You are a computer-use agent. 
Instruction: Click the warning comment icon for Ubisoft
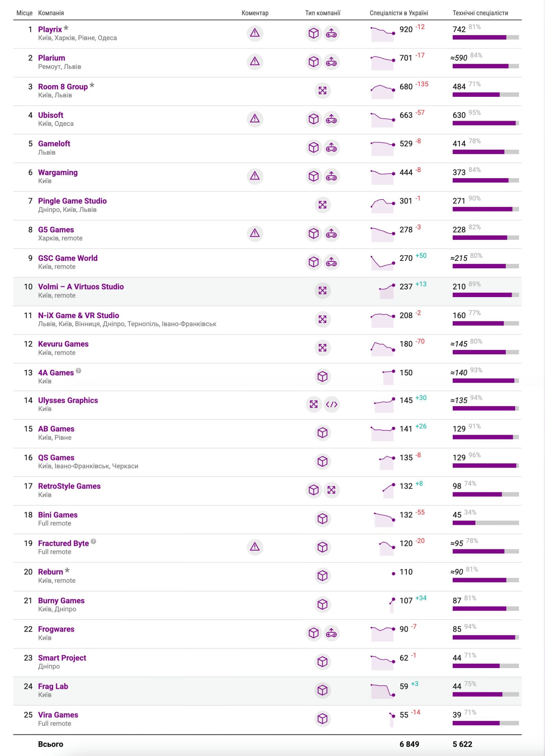255,119
